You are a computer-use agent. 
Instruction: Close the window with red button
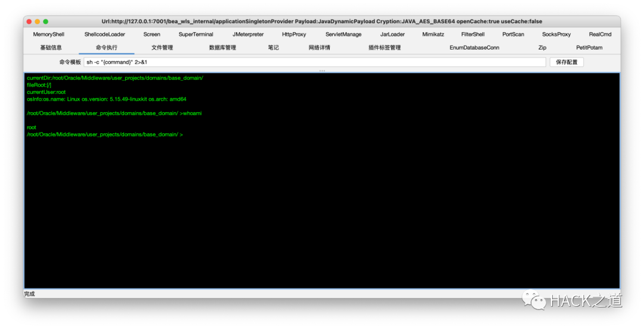tap(29, 21)
